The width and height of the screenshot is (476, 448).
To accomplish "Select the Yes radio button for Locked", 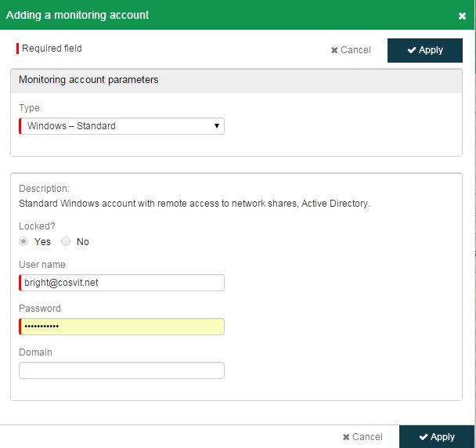I will tap(23, 241).
